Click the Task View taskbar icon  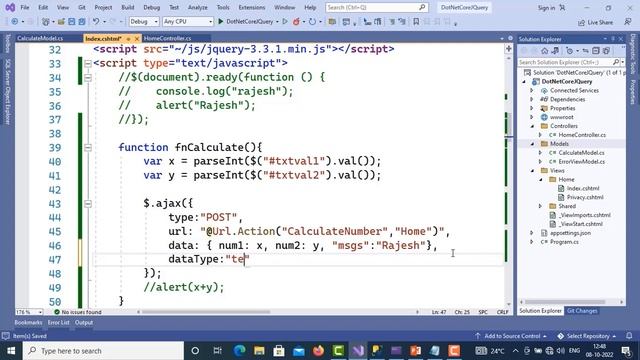217,351
